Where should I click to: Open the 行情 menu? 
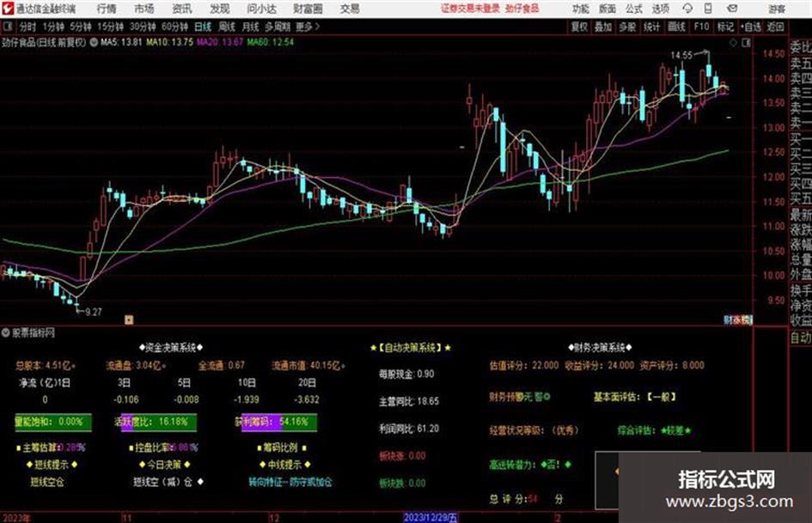coord(107,9)
